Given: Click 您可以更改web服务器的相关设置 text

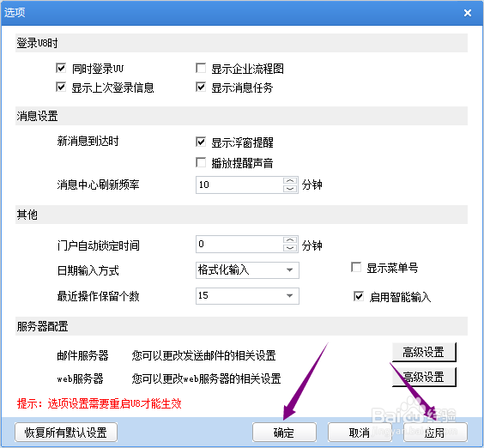Looking at the screenshot, I should click(206, 378).
